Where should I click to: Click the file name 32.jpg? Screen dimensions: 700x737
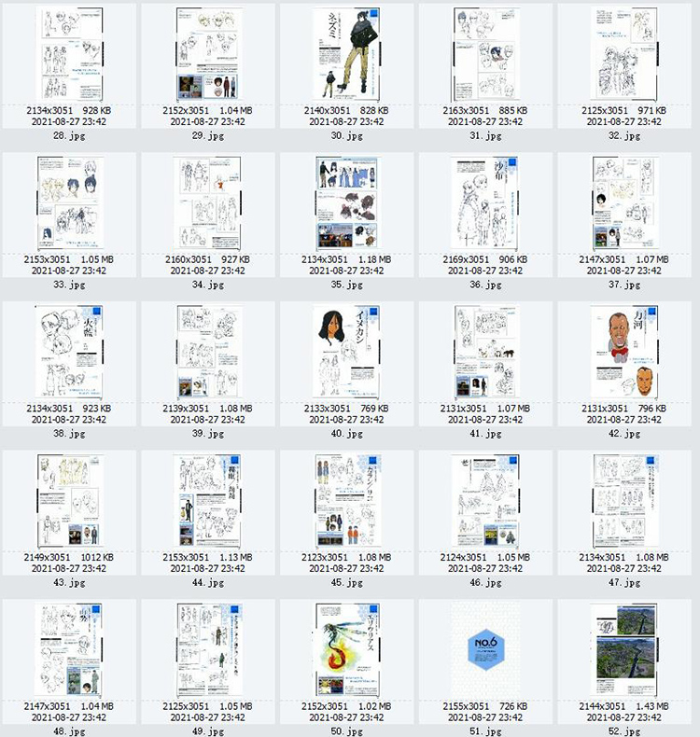point(624,136)
